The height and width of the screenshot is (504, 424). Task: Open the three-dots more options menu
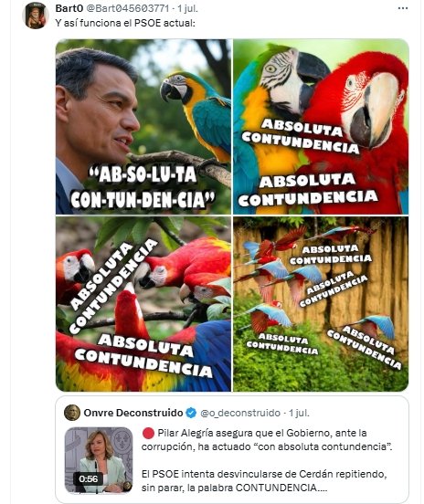click(403, 8)
